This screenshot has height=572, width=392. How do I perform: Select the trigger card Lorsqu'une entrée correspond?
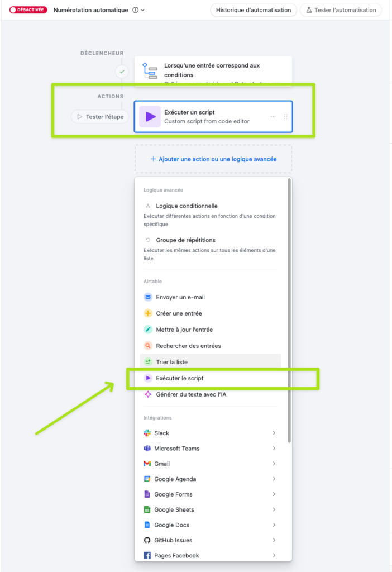(x=213, y=71)
